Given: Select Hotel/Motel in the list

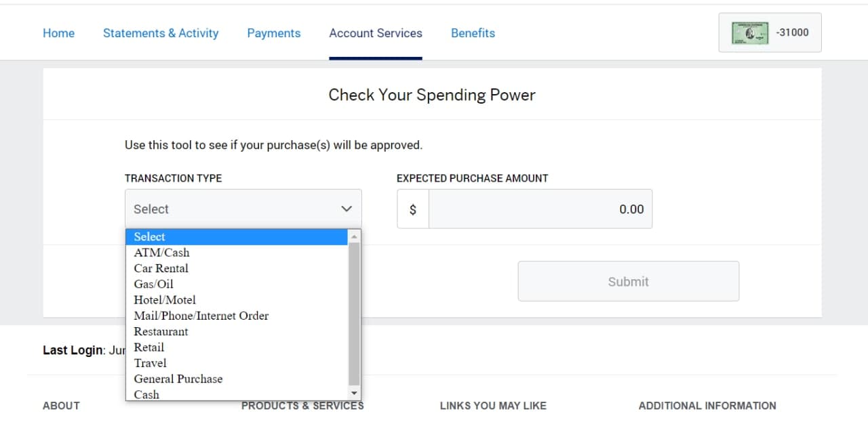Looking at the screenshot, I should 165,300.
